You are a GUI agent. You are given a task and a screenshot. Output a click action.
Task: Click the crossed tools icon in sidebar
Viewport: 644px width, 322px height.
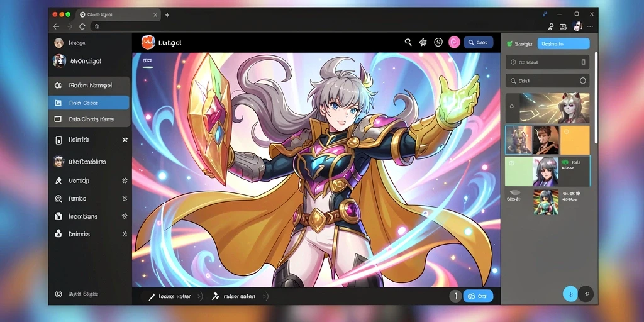pyautogui.click(x=125, y=140)
